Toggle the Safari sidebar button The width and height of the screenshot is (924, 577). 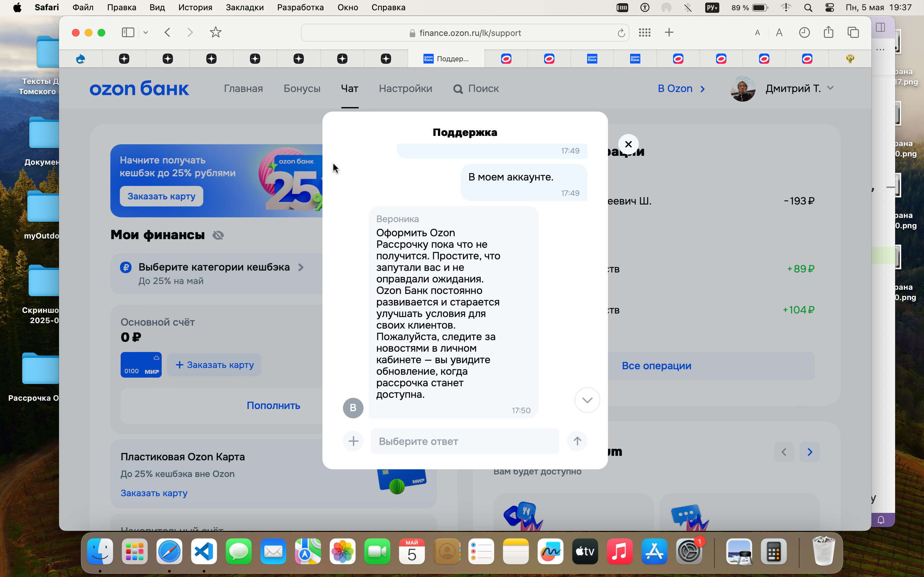click(128, 32)
